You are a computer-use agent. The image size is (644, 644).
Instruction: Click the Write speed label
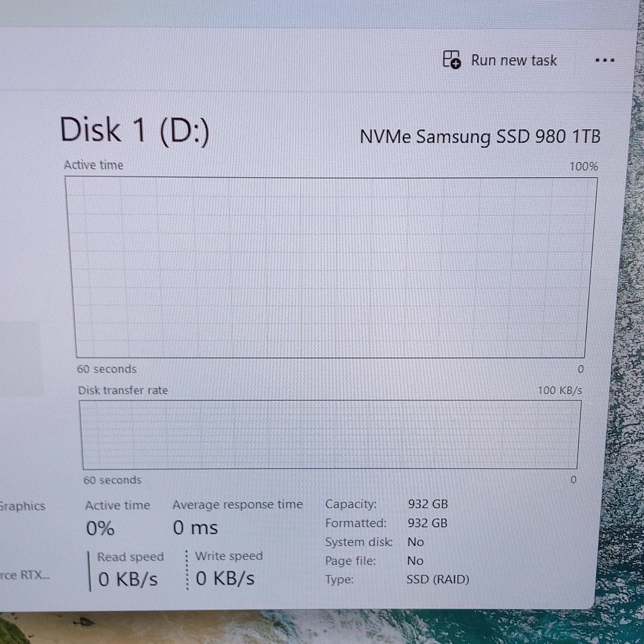point(229,556)
